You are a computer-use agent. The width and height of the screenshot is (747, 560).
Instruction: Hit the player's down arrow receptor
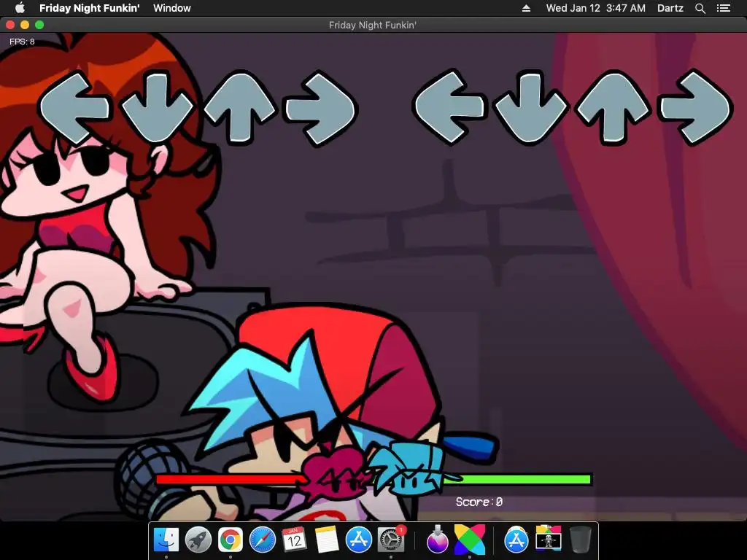(531, 108)
